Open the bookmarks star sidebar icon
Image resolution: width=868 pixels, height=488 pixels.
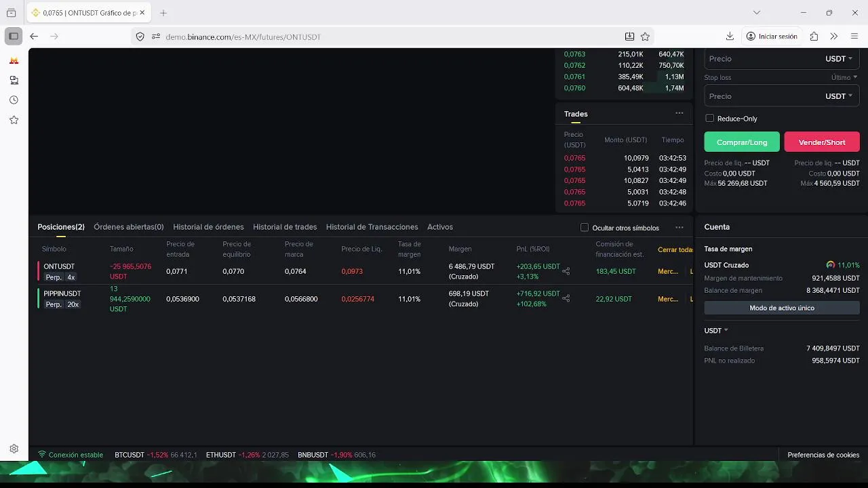click(14, 120)
